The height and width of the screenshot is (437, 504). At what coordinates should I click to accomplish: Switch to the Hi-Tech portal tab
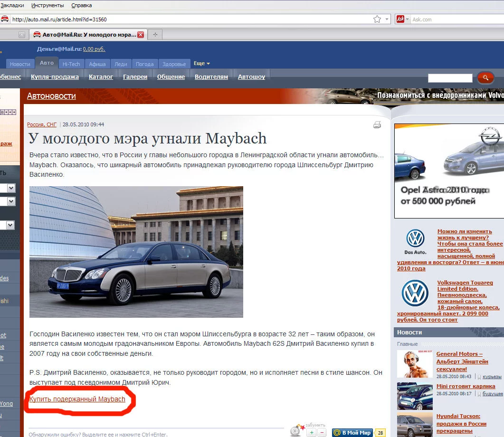pos(71,64)
